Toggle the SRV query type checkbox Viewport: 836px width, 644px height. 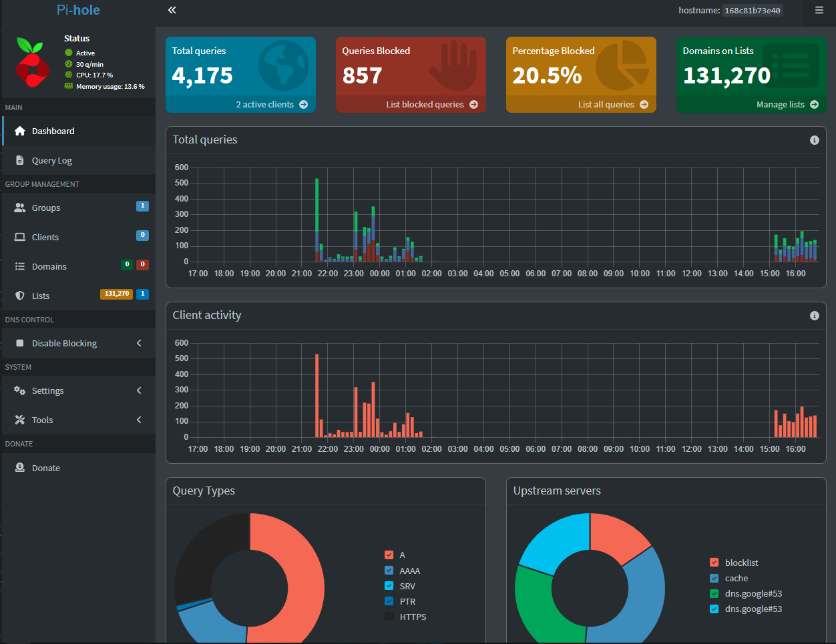(x=389, y=586)
